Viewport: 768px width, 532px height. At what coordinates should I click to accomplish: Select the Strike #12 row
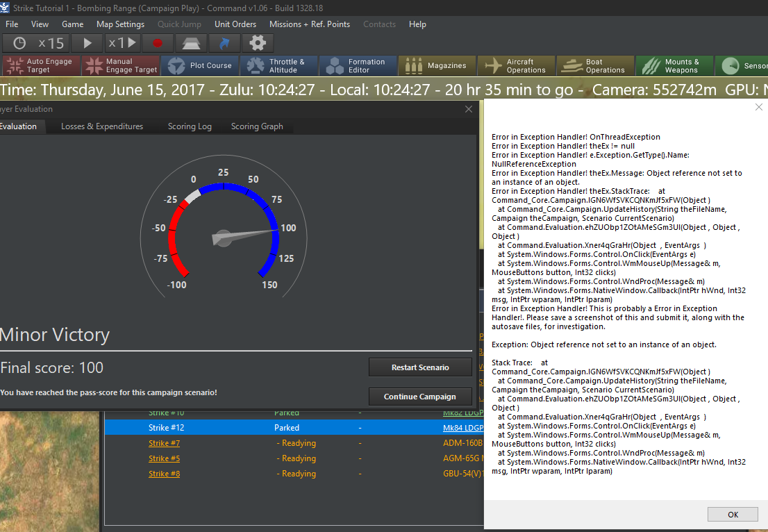[294, 428]
